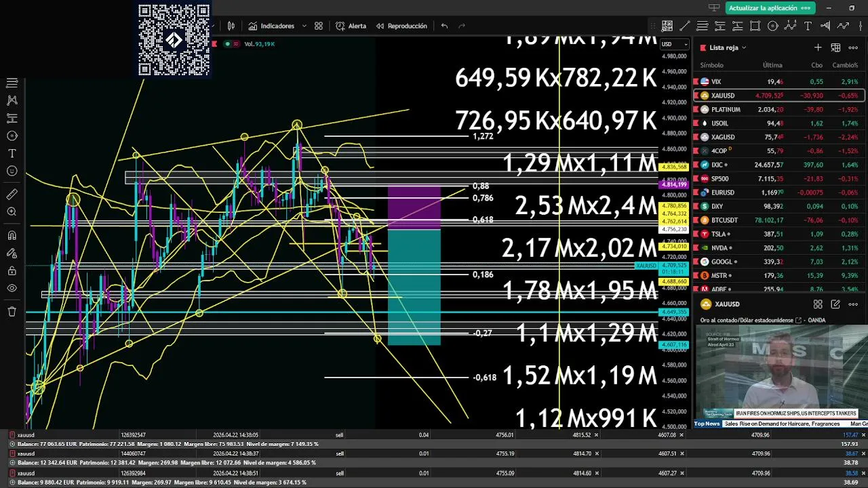The height and width of the screenshot is (488, 868).
Task: Redo the last chart action
Action: click(462, 26)
